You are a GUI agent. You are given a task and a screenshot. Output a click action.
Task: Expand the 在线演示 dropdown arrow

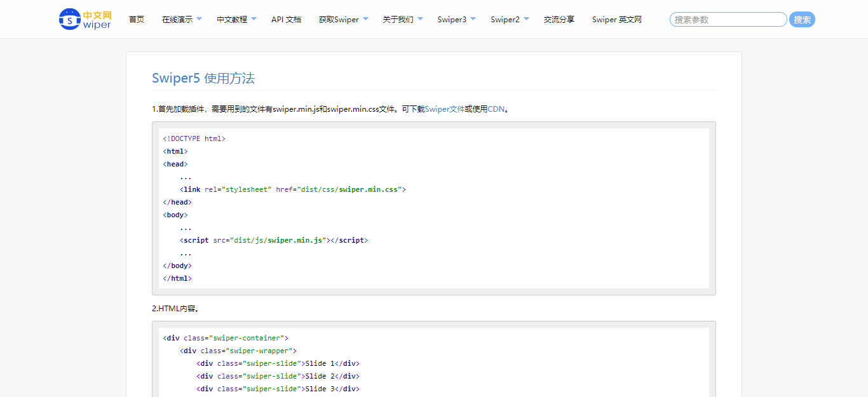(x=199, y=19)
